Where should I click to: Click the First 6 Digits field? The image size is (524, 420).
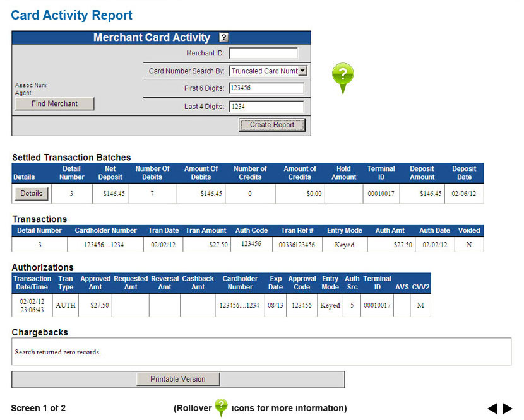266,88
